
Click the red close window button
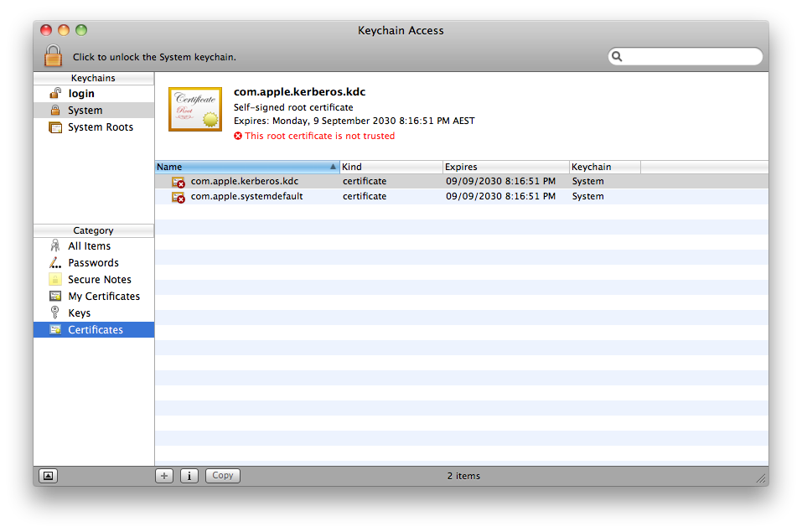click(x=46, y=30)
